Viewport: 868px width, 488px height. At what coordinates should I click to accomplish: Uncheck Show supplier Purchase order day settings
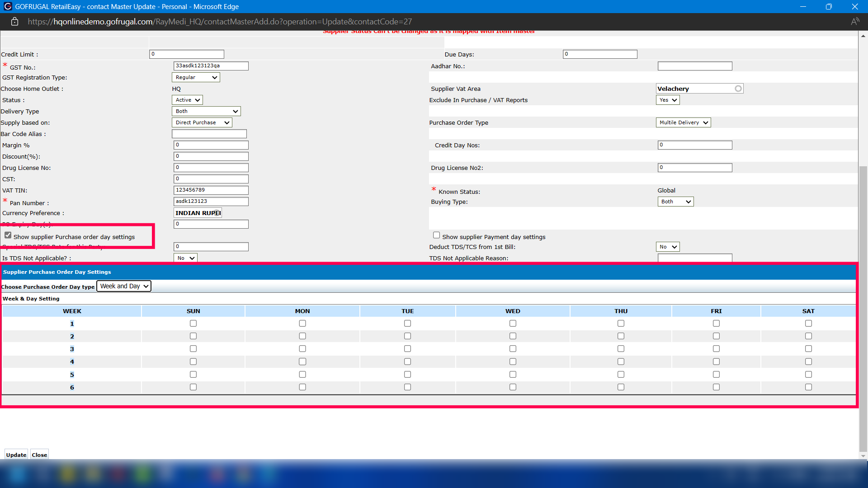click(8, 235)
